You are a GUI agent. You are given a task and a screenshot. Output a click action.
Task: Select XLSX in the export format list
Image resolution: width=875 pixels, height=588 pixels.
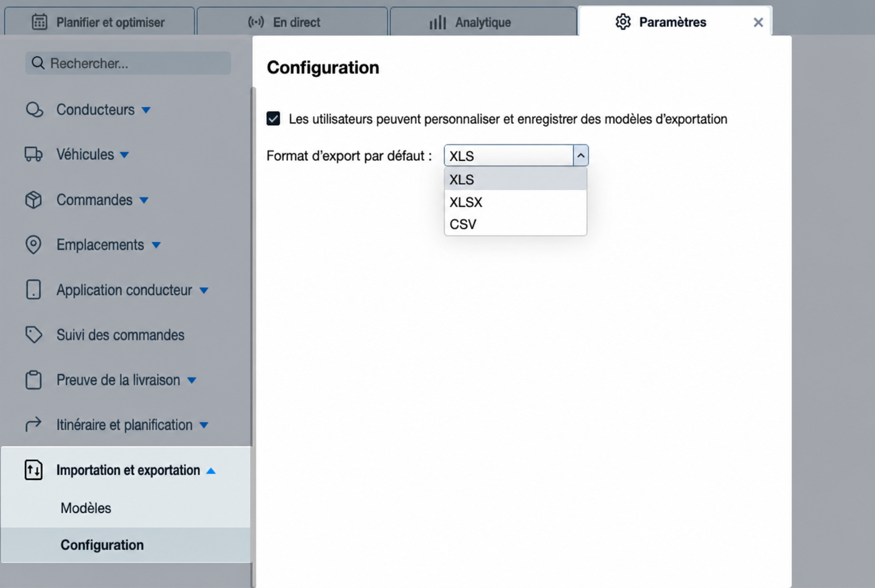[515, 202]
